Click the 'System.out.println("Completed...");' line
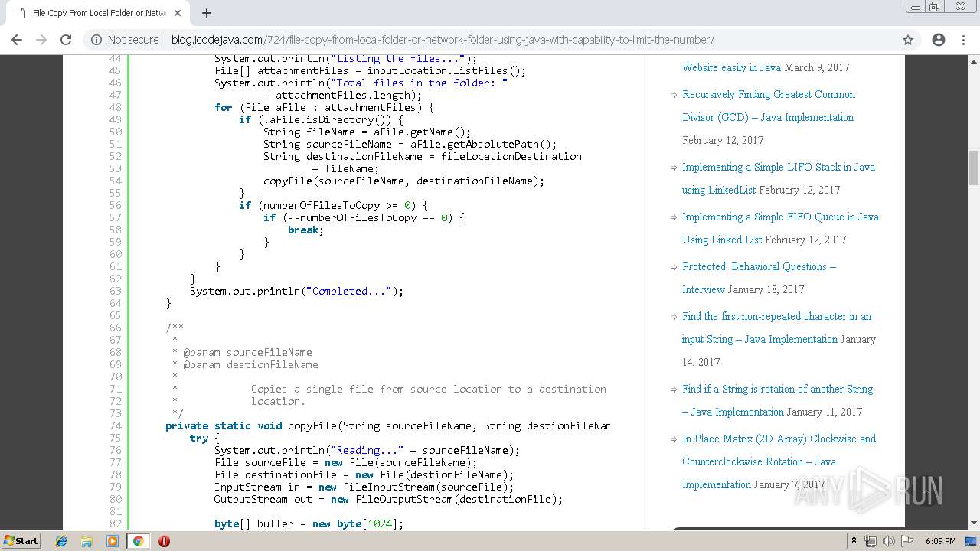 296,291
